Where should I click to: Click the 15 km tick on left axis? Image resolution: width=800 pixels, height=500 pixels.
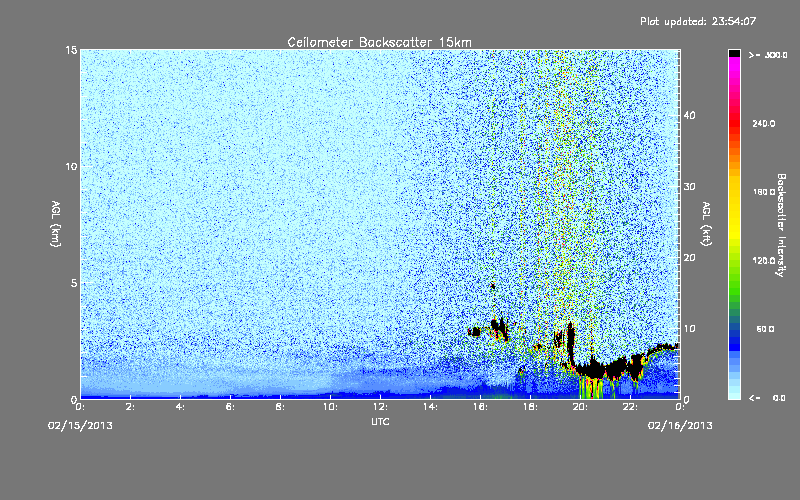71,50
